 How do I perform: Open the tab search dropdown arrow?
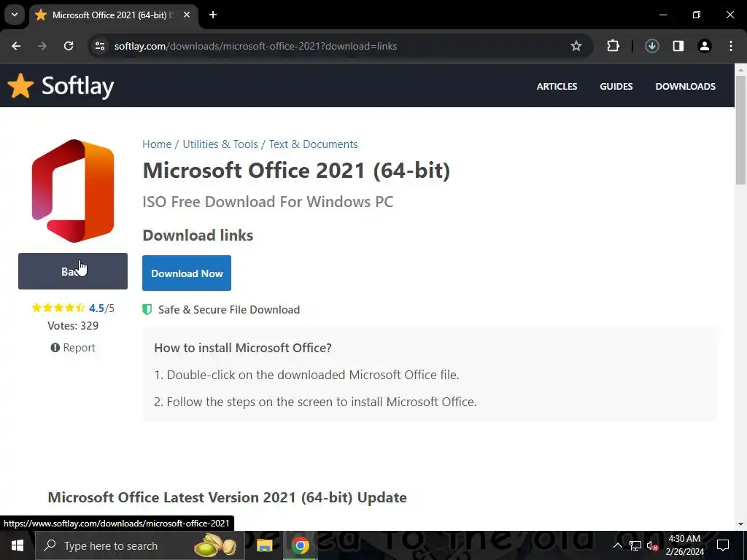point(15,15)
